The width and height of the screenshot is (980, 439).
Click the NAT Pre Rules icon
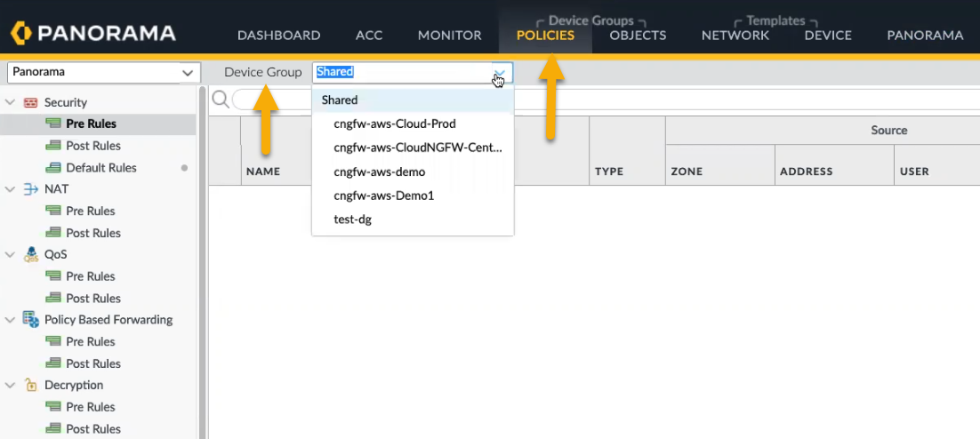tap(53, 212)
